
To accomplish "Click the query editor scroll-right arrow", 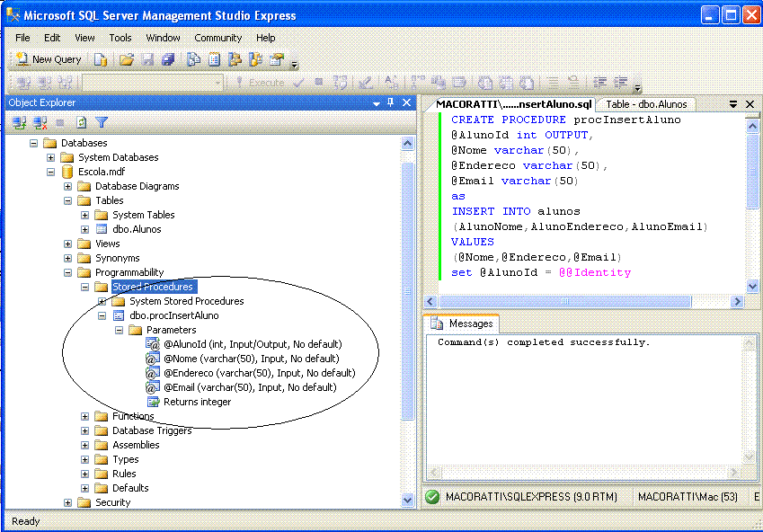I will tap(737, 302).
